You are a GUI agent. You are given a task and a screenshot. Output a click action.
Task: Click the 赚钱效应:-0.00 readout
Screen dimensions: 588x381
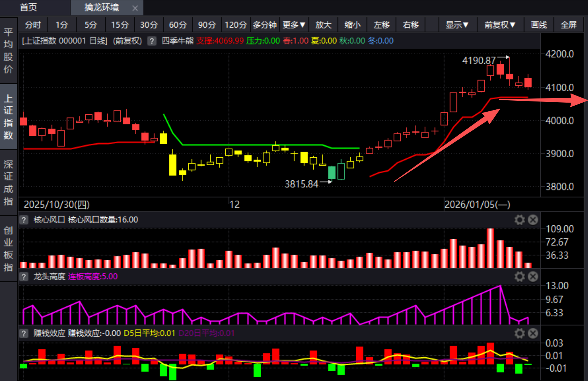point(94,333)
